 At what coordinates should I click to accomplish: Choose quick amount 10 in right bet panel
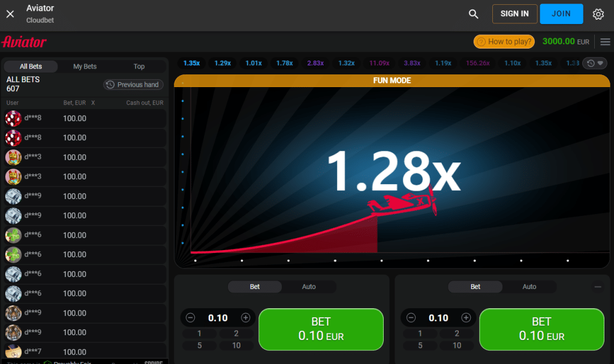pos(456,345)
